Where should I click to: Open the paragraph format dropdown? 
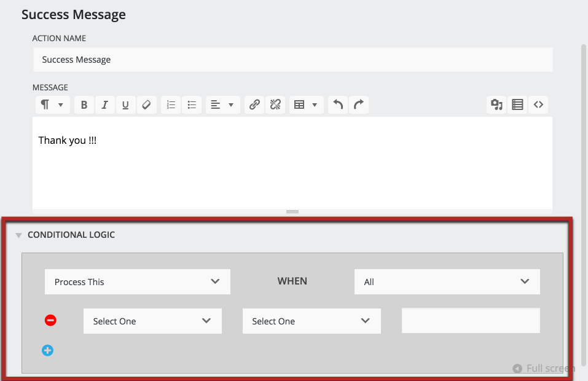pyautogui.click(x=52, y=105)
